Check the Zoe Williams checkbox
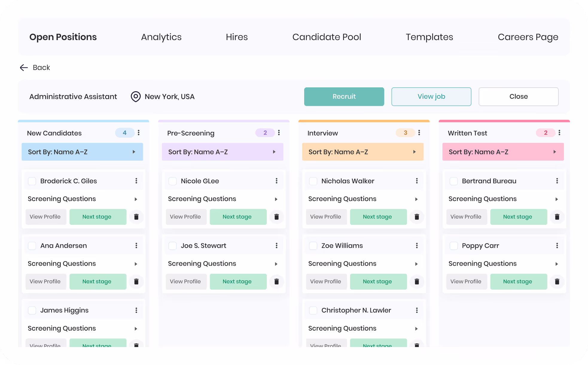The image size is (588, 365). click(313, 246)
